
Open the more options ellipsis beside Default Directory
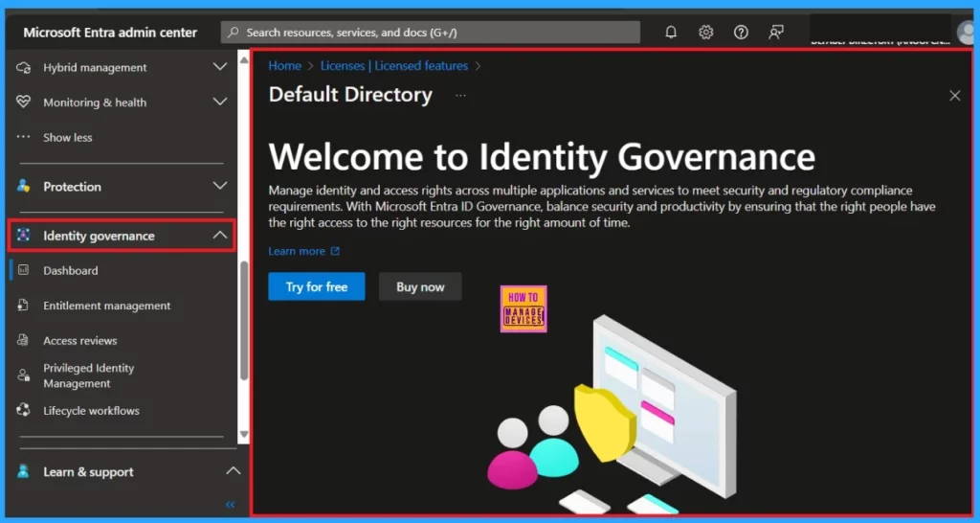coord(460,96)
